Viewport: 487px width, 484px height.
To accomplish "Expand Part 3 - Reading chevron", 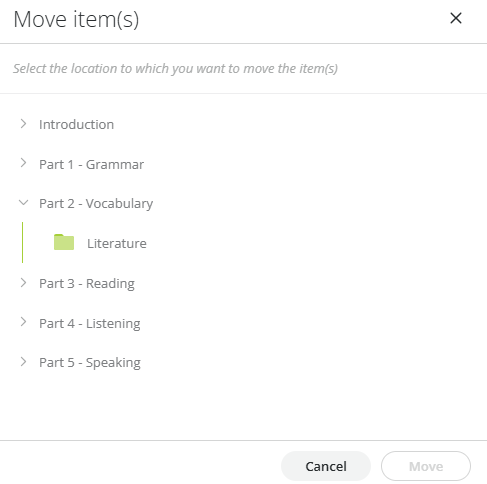I will [23, 283].
